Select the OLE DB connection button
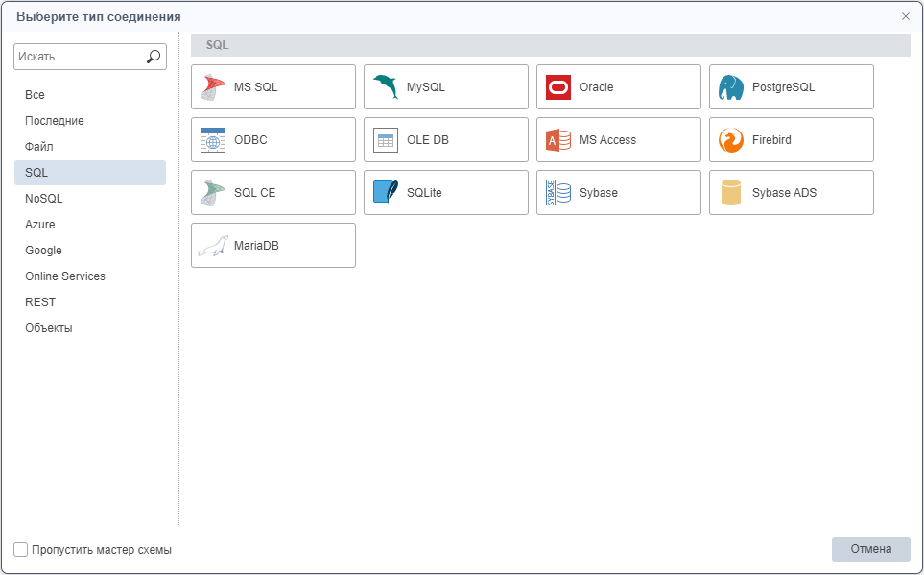This screenshot has height=575, width=924. click(445, 140)
